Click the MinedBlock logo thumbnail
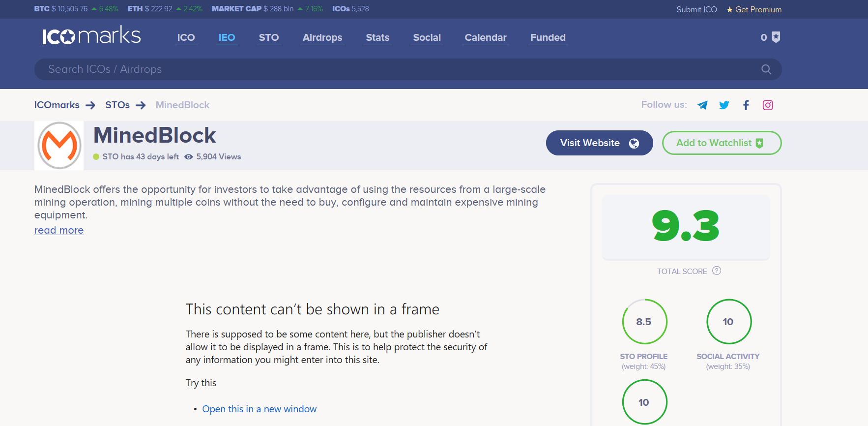Screen dimensions: 868x426 pos(59,146)
